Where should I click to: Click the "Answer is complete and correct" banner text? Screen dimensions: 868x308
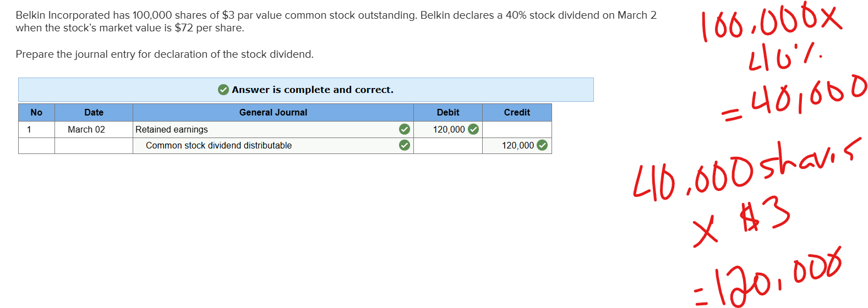coord(313,90)
